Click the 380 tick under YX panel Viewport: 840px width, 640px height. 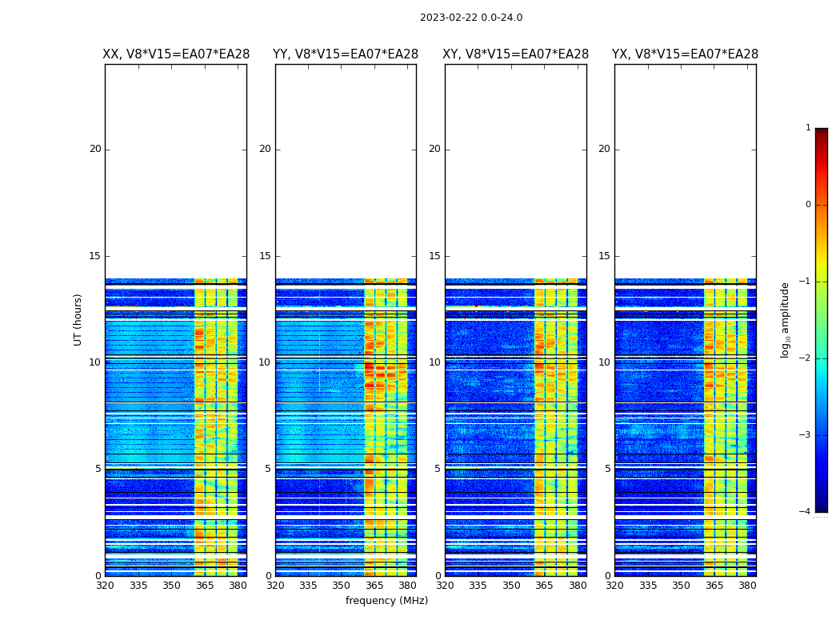[747, 586]
